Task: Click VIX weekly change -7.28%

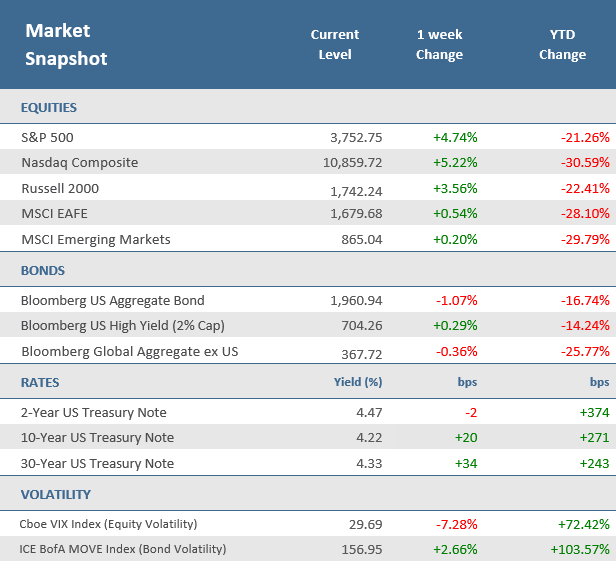Action: [x=456, y=525]
